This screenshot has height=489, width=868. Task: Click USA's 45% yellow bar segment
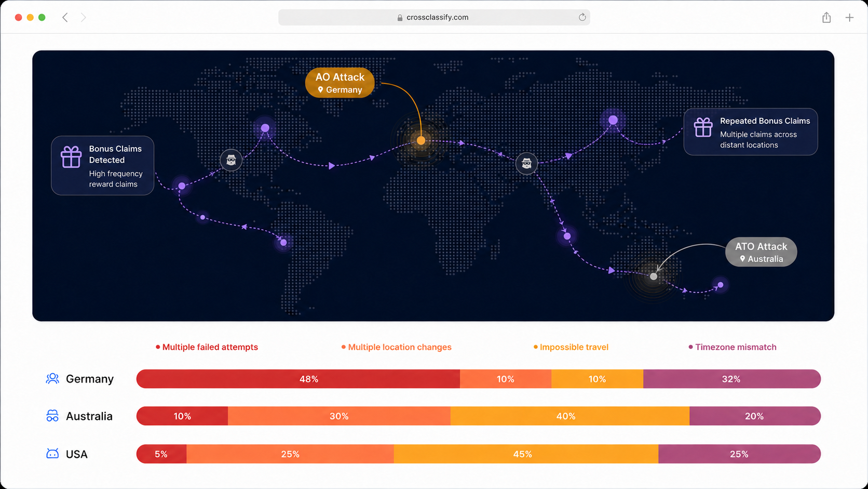526,454
